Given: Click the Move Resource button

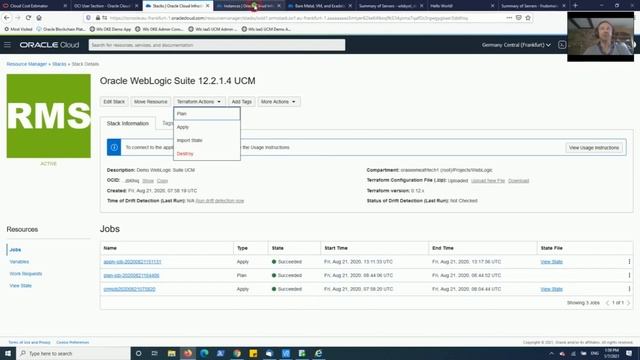Looking at the screenshot, I should (151, 102).
